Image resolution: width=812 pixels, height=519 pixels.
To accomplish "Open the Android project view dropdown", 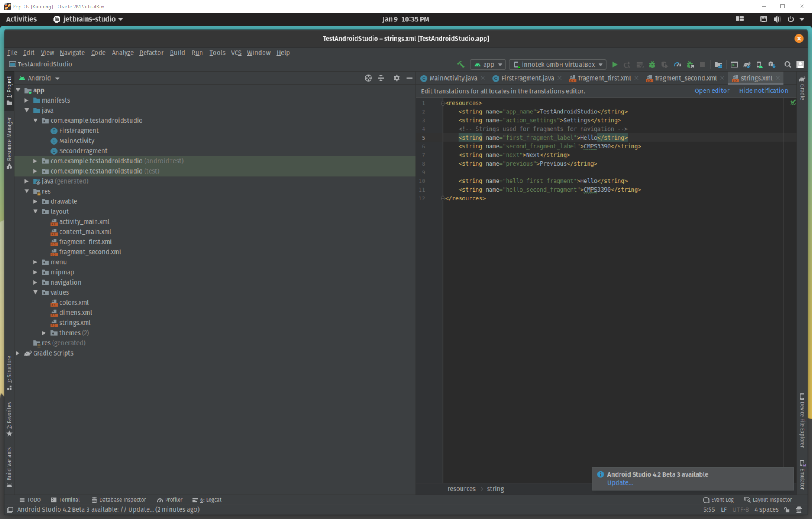I will pyautogui.click(x=39, y=78).
